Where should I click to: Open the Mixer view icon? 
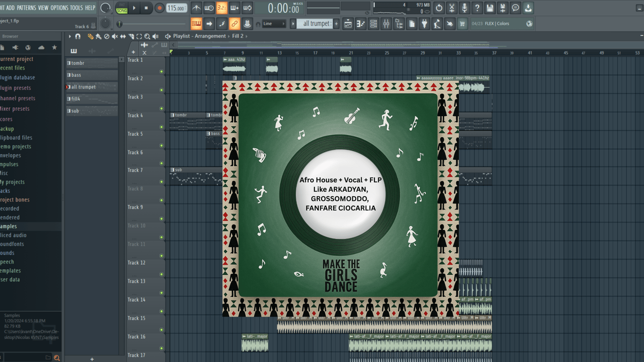(386, 24)
